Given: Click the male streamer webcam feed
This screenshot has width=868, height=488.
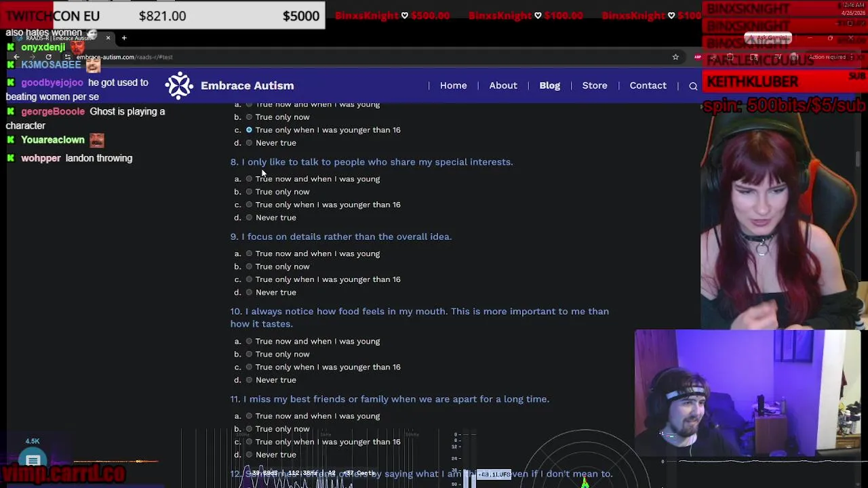Looking at the screenshot, I should click(x=747, y=393).
